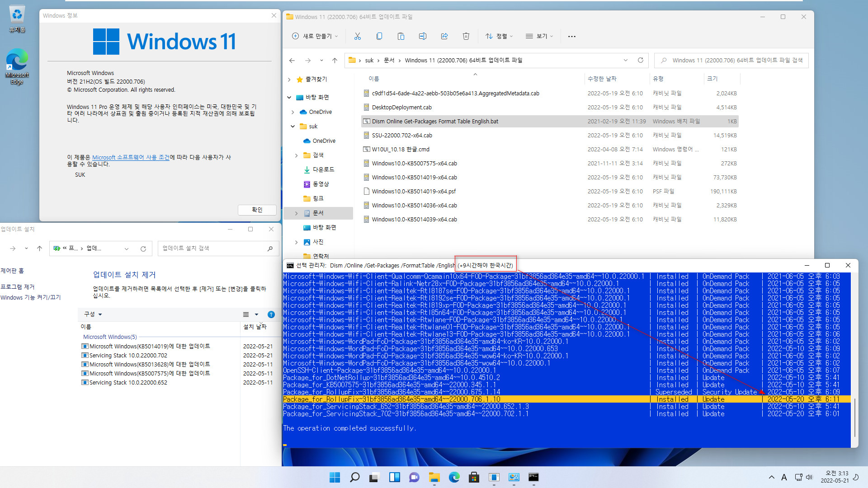Select Documents (문서) in navigation pane
The width and height of the screenshot is (868, 488).
(318, 213)
